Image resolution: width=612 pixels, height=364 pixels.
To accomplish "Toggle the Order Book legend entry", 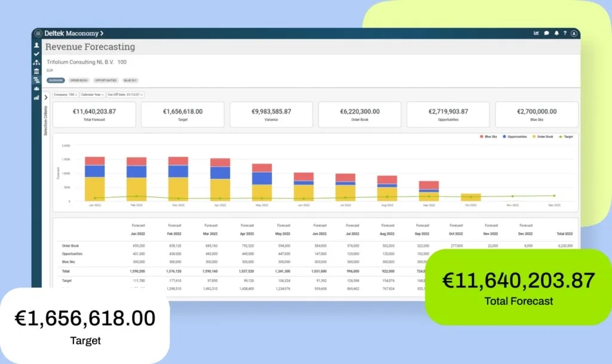I will [543, 136].
